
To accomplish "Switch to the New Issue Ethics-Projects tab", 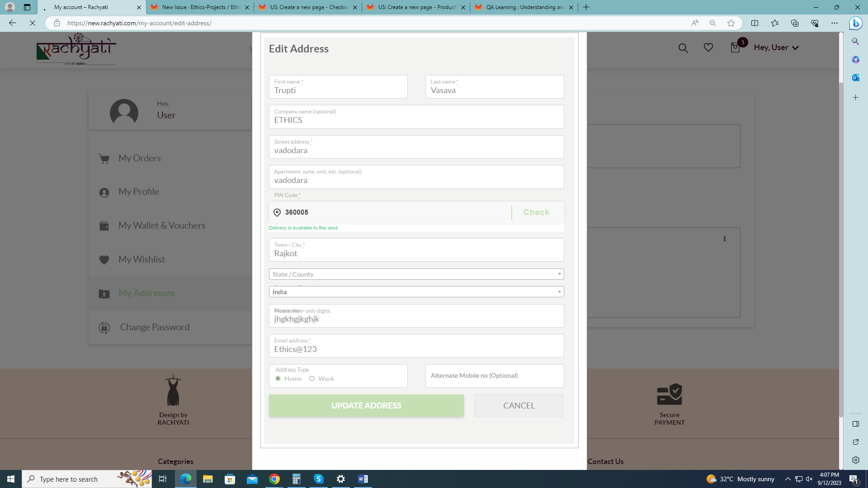I will coord(200,7).
